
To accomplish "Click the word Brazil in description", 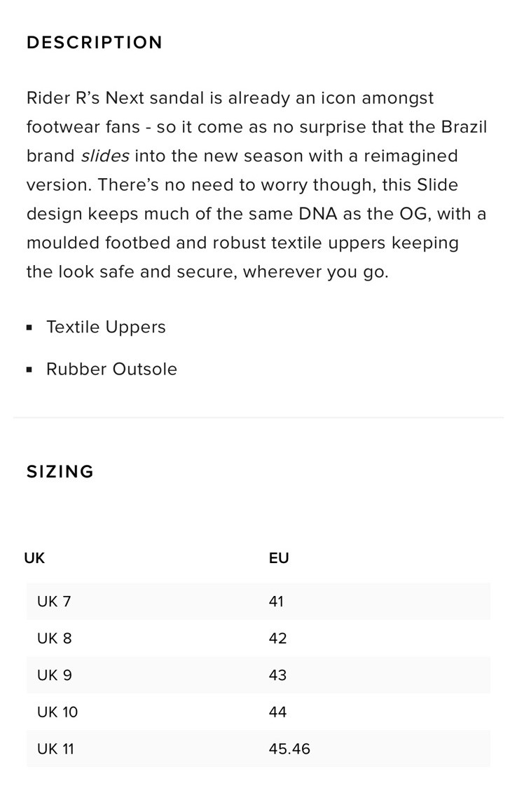I will point(464,127).
